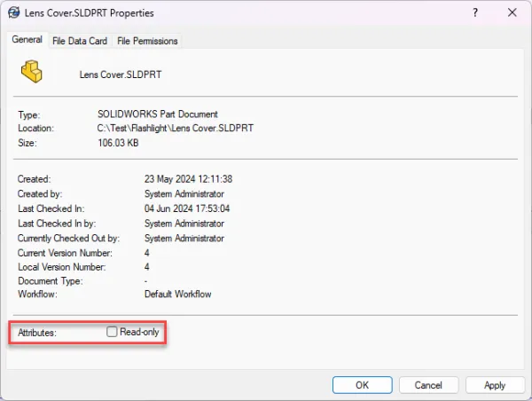Screen dimensions: 532x401
Task: Click the Type label
Action: pyautogui.click(x=29, y=114)
